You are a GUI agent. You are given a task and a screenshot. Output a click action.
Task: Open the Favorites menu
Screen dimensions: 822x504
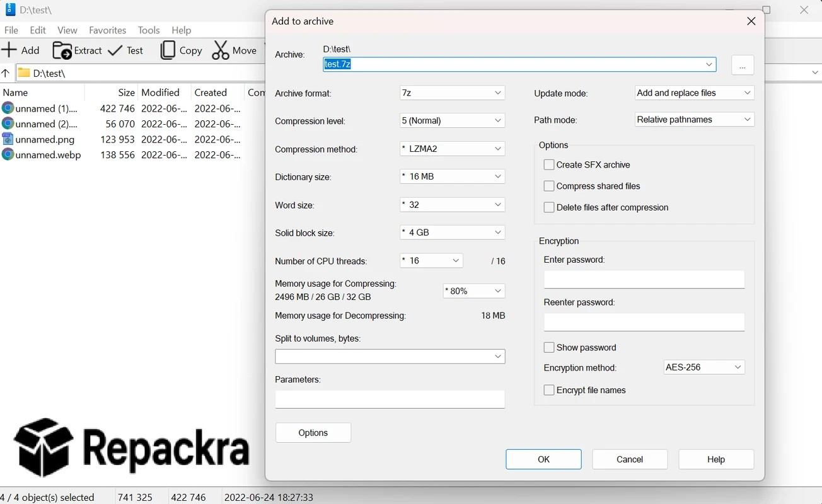click(x=108, y=30)
